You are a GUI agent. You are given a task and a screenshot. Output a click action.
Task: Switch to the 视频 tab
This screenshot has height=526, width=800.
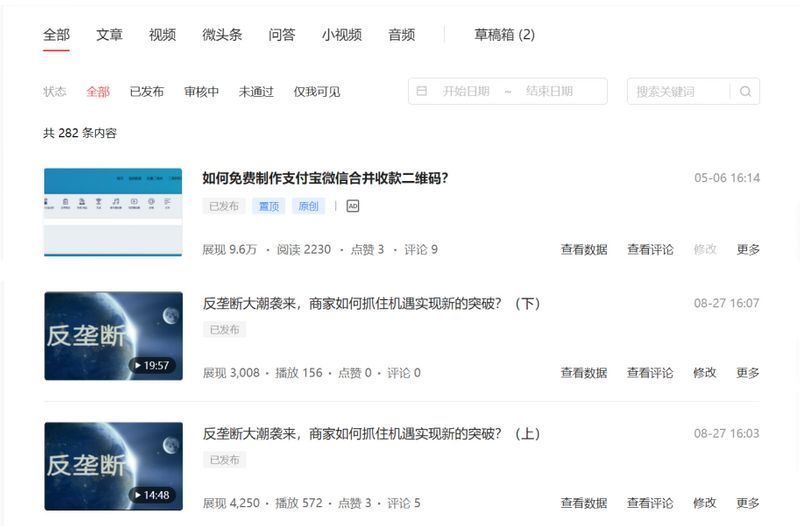162,35
